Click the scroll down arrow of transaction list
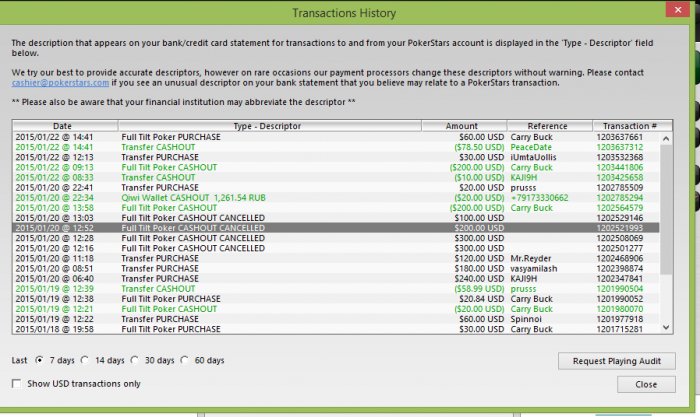Image resolution: width=700 pixels, height=417 pixels. [x=666, y=327]
